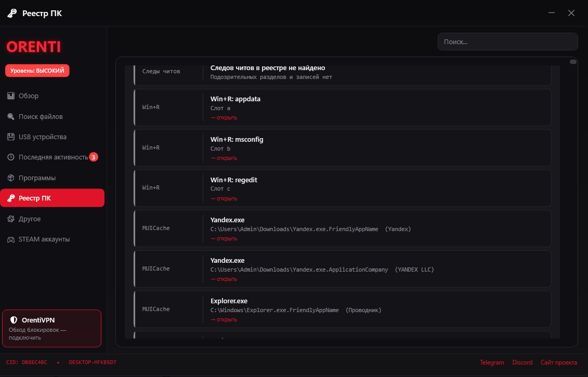Open the Обзор section

[x=53, y=96]
